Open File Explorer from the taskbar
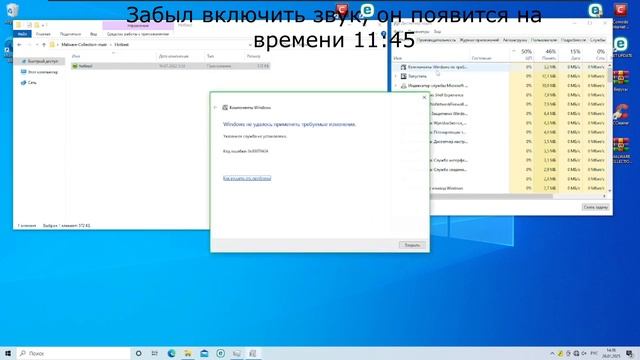 pos(187,353)
